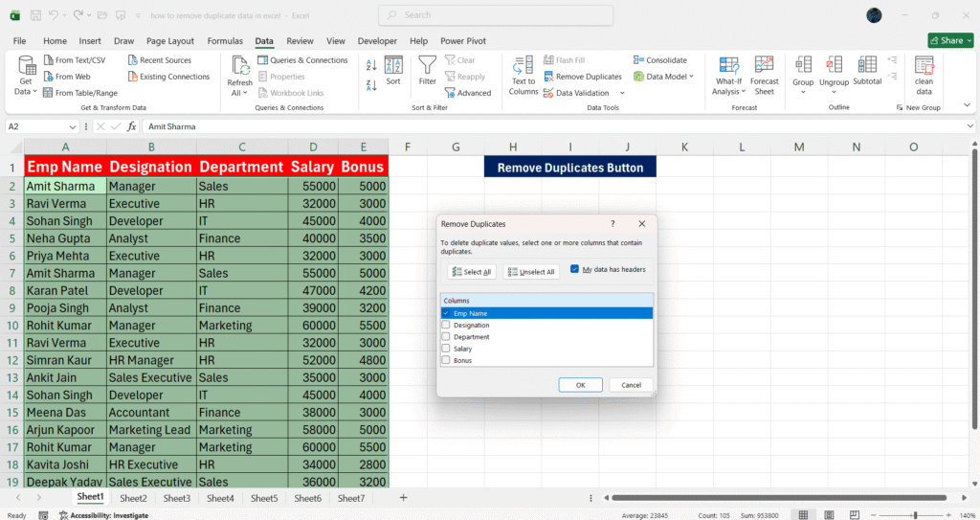Click OK in Remove Duplicates dialog
The height and width of the screenshot is (520, 980).
click(581, 385)
